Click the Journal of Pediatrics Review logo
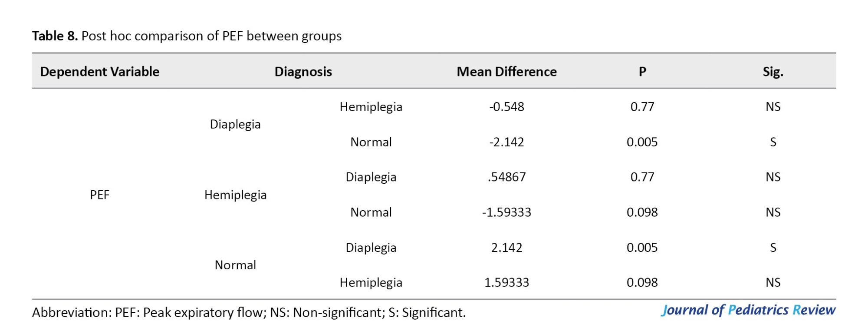868x334 pixels. [748, 310]
